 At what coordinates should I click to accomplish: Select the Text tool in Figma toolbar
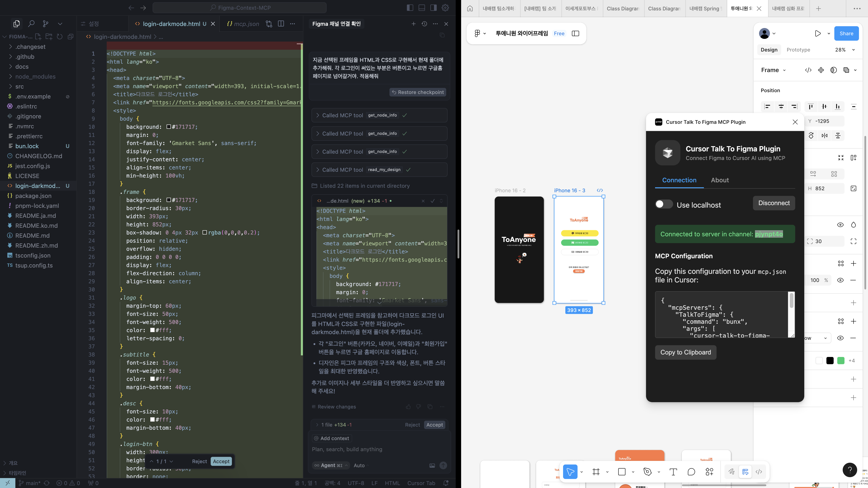coord(673,472)
